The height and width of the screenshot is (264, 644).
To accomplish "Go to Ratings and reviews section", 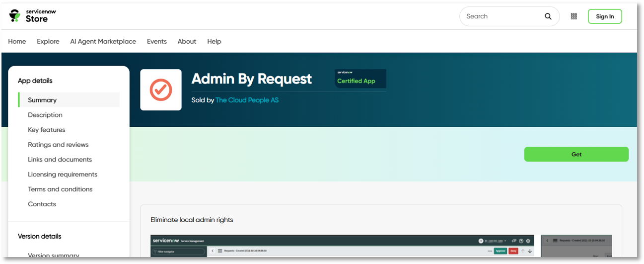I will (x=58, y=145).
